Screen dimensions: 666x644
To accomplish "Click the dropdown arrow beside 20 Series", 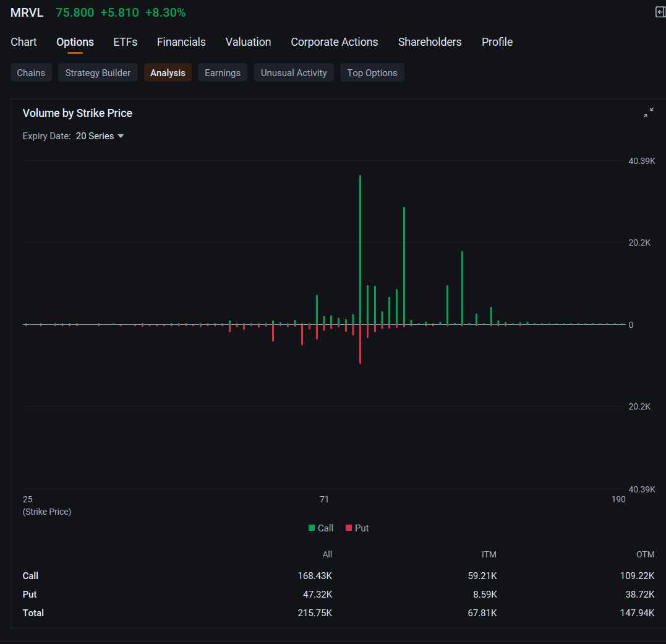I will tap(121, 136).
